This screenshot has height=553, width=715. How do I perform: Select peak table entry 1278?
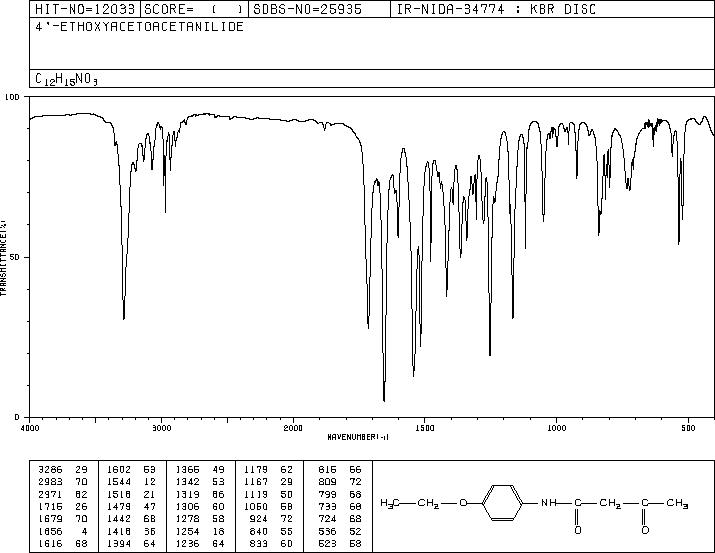click(188, 519)
